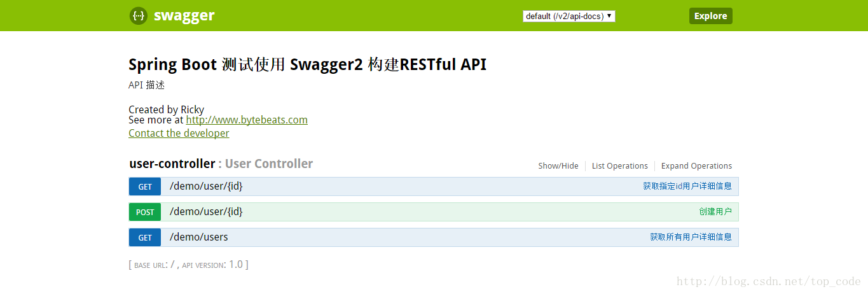Click the swagger logo icon
Screen dimensions: 868x294
(139, 16)
